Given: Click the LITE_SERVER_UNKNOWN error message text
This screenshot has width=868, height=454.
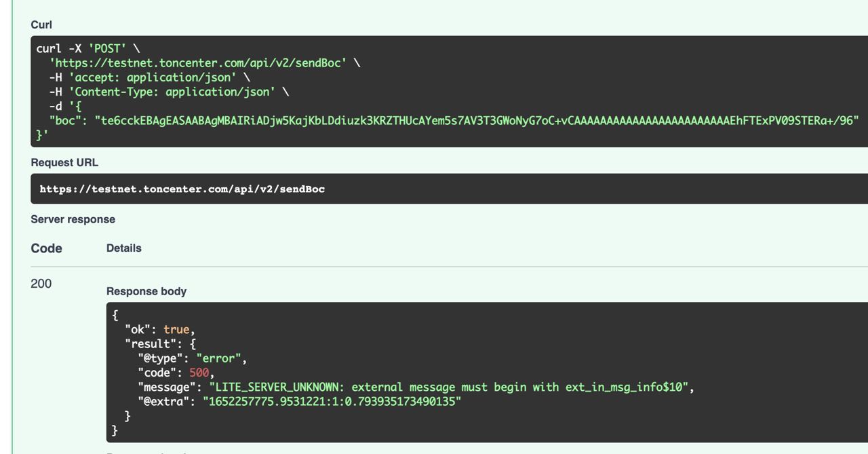Looking at the screenshot, I should coord(449,387).
